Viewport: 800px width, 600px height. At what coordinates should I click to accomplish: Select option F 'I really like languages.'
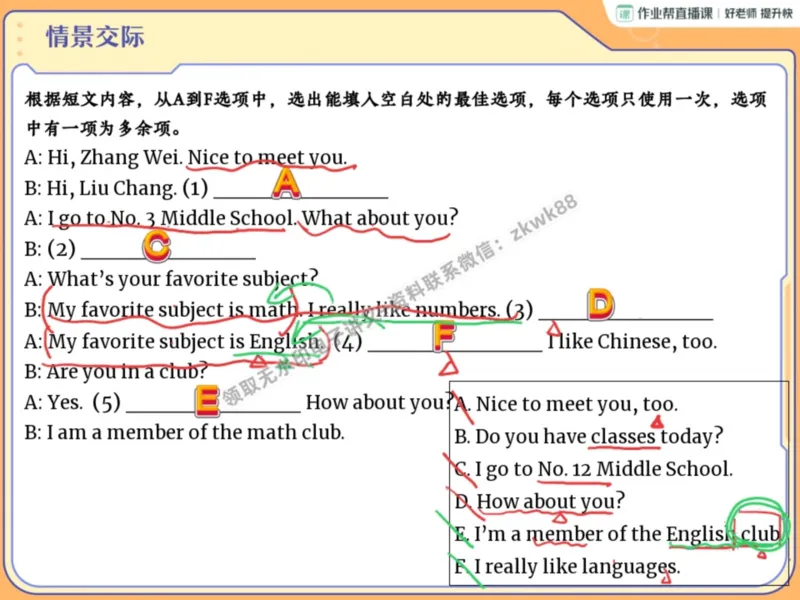(x=567, y=566)
